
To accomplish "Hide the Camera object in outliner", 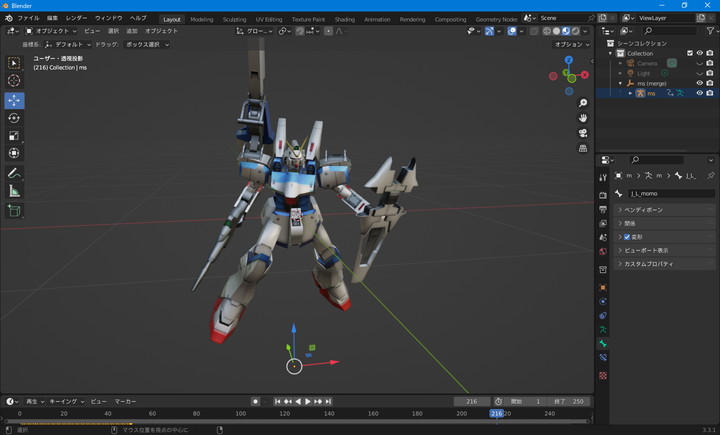I will tap(699, 63).
